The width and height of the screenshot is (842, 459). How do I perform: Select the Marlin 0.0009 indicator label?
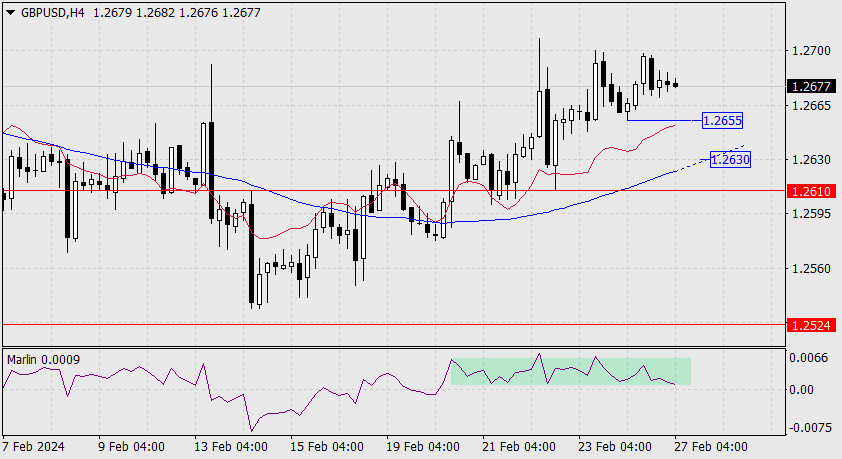click(x=43, y=360)
